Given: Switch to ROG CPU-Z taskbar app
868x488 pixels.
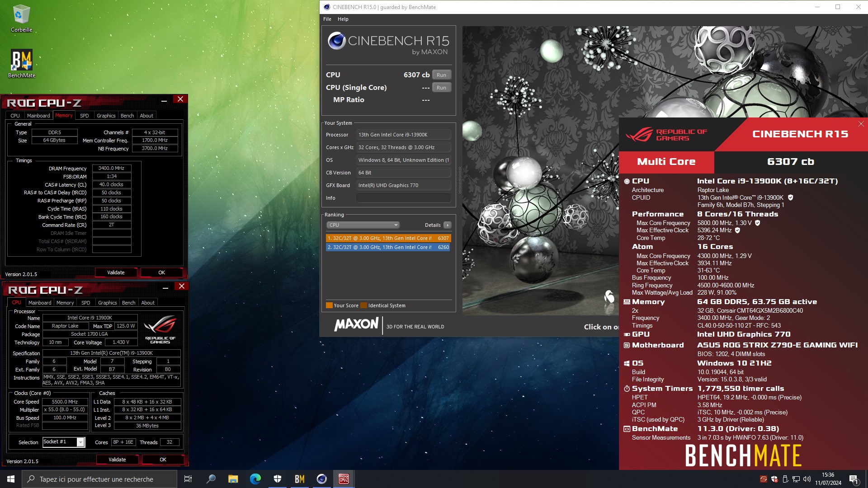Looking at the screenshot, I should point(344,479).
